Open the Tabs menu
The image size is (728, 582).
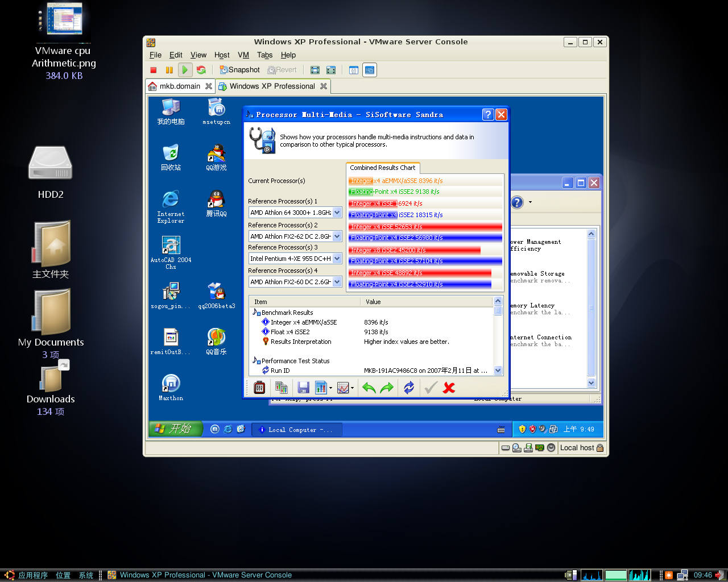tap(264, 55)
